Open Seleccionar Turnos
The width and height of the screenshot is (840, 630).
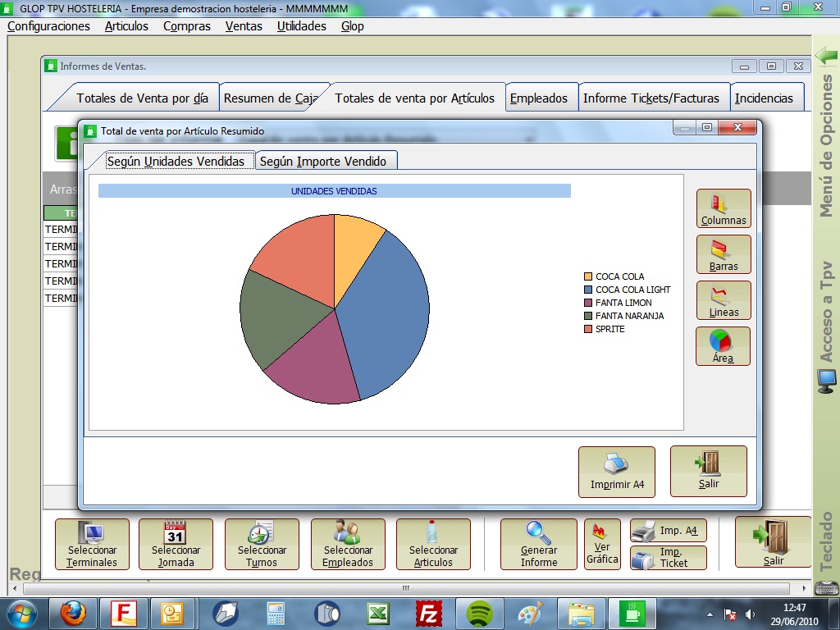tap(262, 545)
